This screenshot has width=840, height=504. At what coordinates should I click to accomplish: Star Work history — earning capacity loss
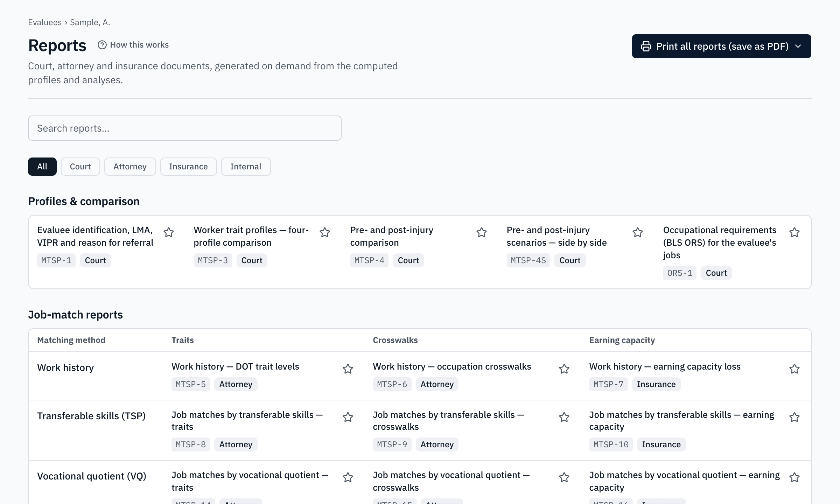tap(794, 369)
